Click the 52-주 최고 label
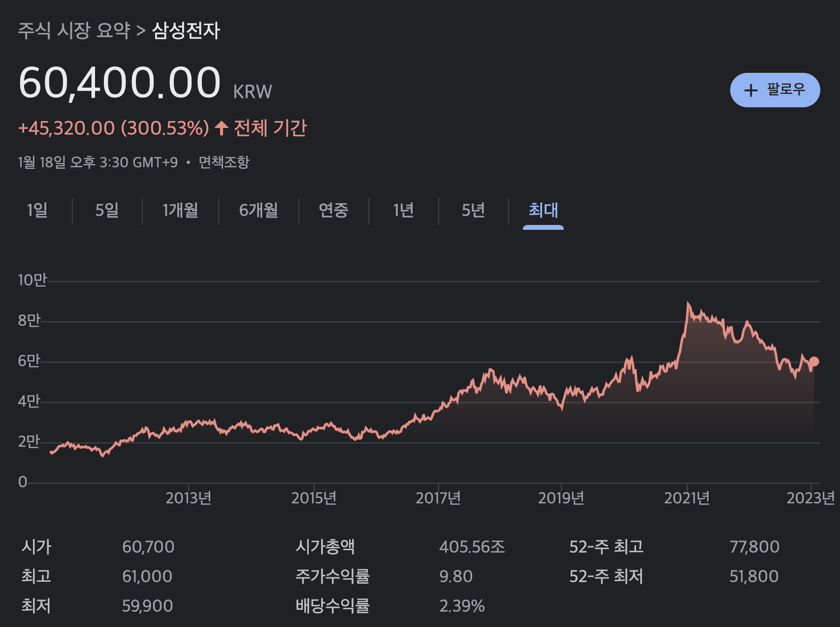This screenshot has height=627, width=840. (606, 547)
